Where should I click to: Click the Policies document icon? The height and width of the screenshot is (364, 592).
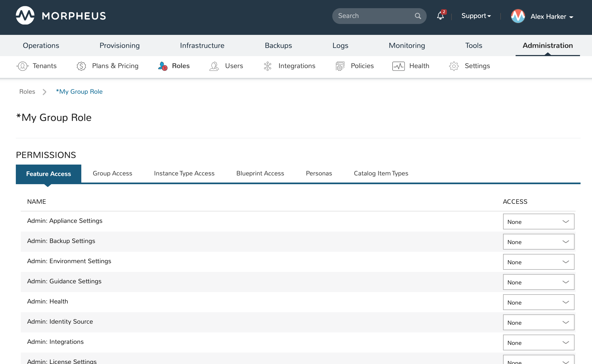tap(340, 66)
